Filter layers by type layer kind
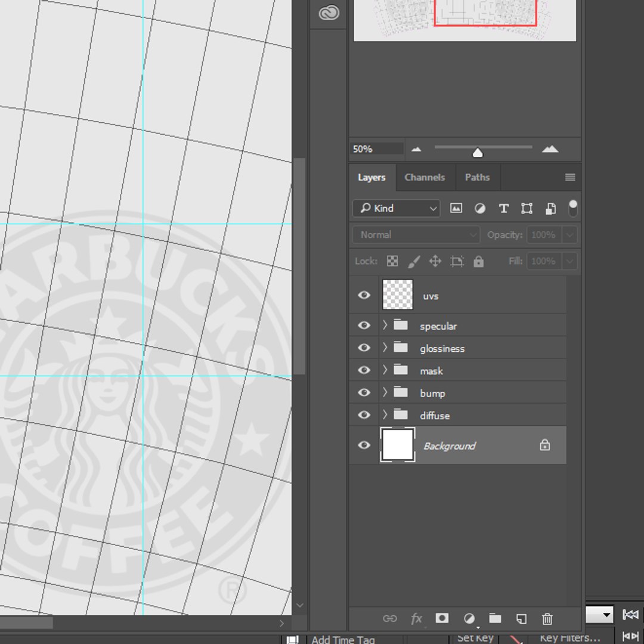 pos(503,208)
